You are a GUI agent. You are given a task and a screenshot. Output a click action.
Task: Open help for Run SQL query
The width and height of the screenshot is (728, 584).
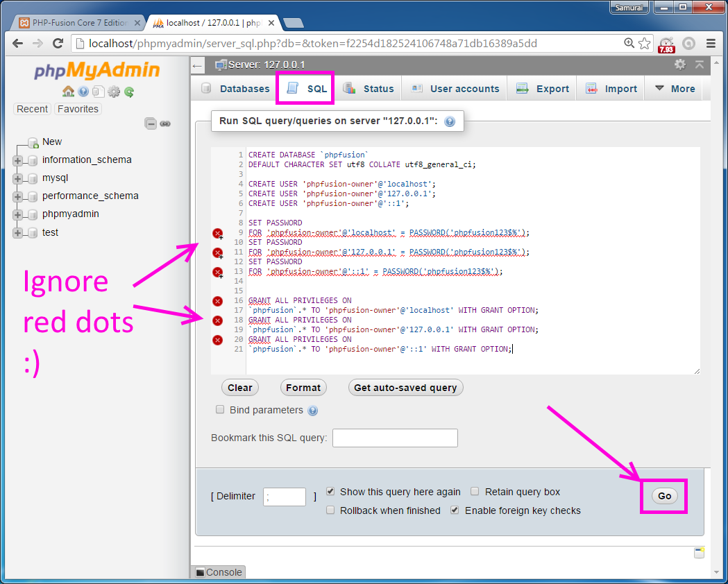(x=450, y=121)
